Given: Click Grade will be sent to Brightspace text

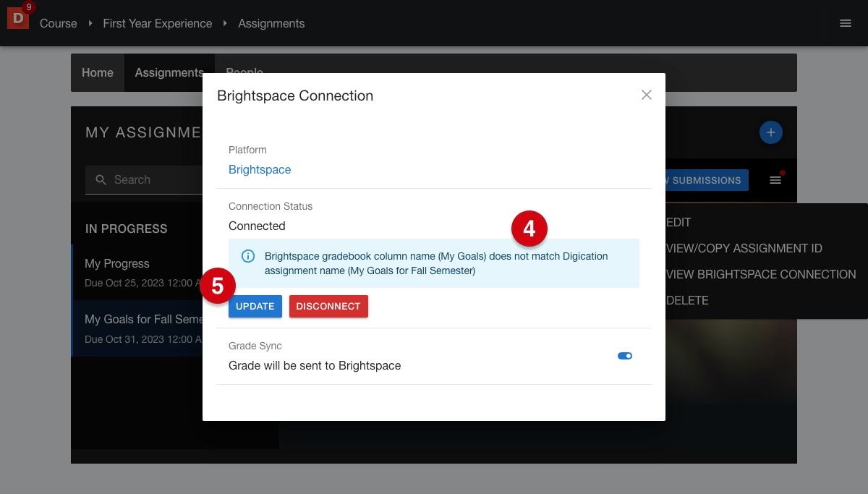Looking at the screenshot, I should (x=315, y=365).
